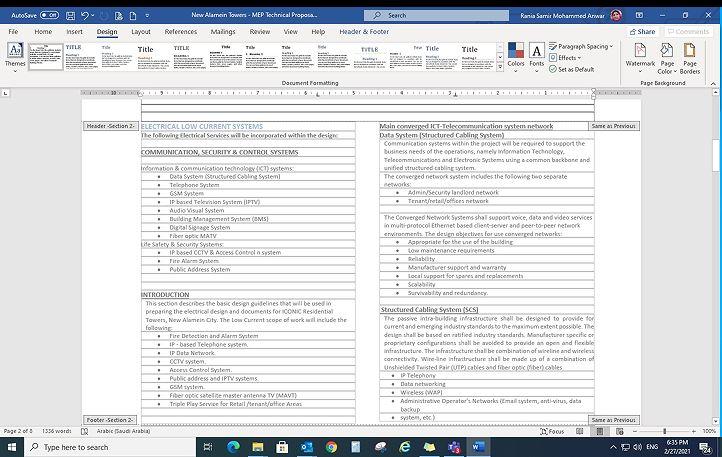Image resolution: width=722 pixels, height=457 pixels.
Task: Open the File tab
Action: pos(13,32)
